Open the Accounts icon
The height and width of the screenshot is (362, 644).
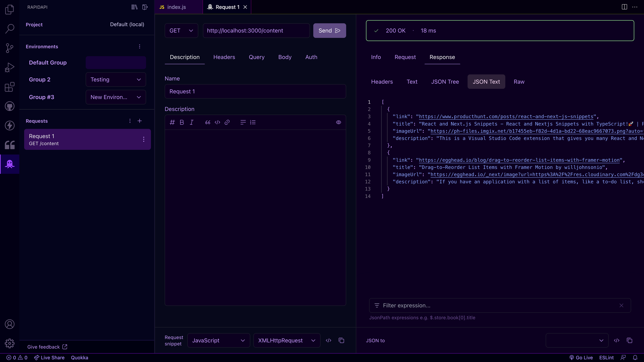tap(10, 324)
